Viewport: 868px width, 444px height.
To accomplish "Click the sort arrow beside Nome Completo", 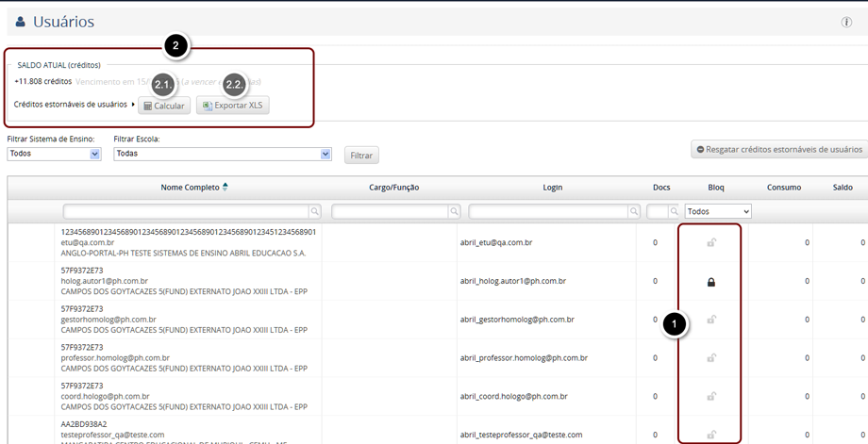I will coord(225,187).
